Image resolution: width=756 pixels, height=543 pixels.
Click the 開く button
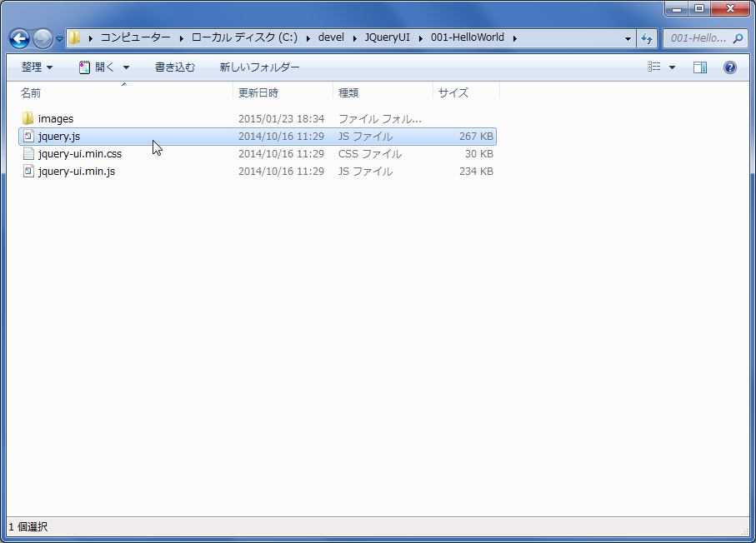point(98,67)
